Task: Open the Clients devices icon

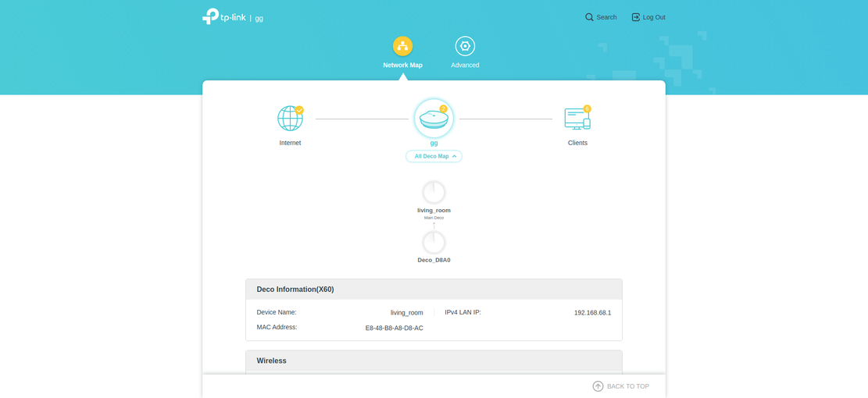Action: tap(577, 119)
